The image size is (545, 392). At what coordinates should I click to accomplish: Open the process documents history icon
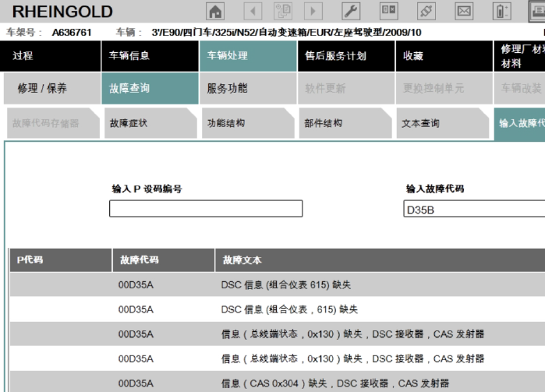click(x=283, y=11)
